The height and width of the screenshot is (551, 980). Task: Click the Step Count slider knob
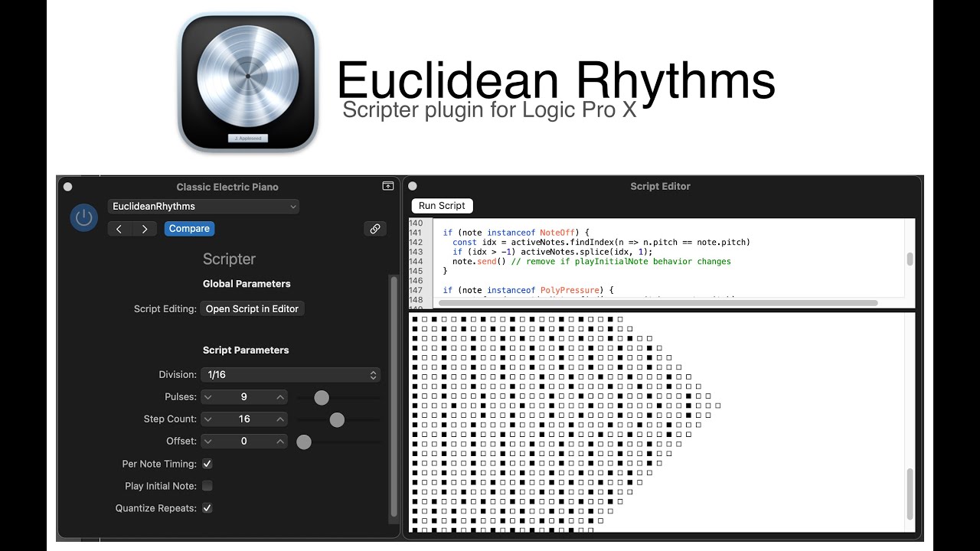pos(337,419)
